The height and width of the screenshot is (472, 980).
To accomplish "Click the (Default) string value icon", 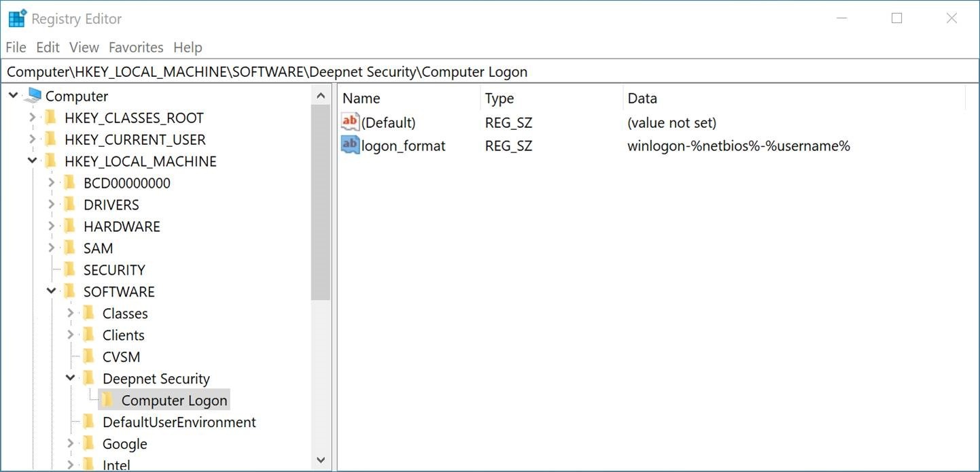I will tap(350, 122).
